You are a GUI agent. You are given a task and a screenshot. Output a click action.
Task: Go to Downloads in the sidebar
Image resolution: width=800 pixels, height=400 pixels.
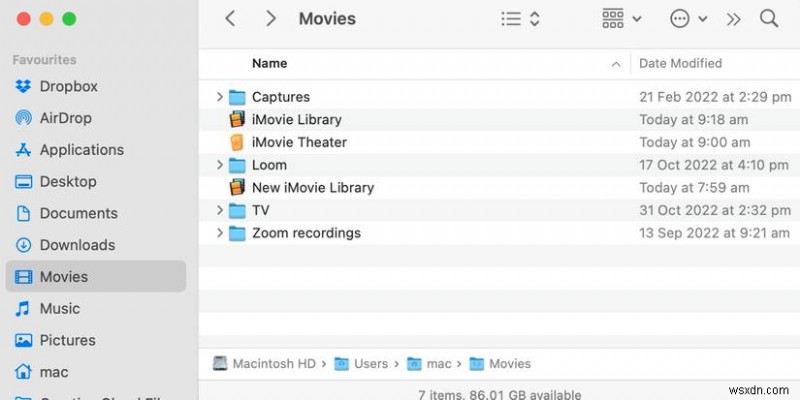pos(65,245)
